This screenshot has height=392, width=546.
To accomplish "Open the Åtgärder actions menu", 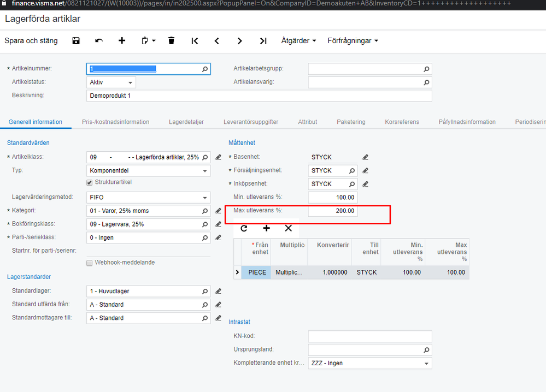I will pos(297,40).
